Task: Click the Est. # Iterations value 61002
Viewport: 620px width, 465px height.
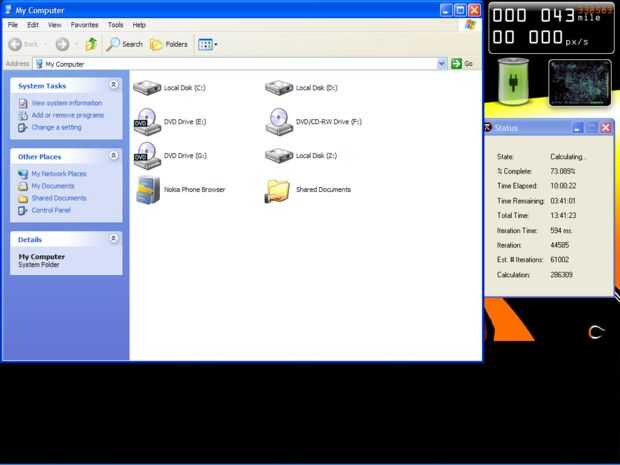Action: 560,260
